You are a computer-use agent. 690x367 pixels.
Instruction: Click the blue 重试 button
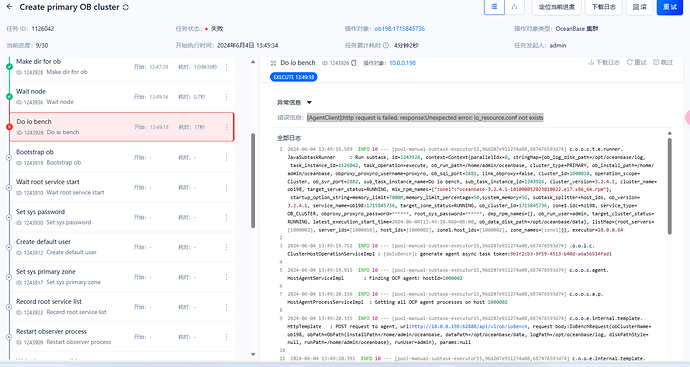pos(670,7)
